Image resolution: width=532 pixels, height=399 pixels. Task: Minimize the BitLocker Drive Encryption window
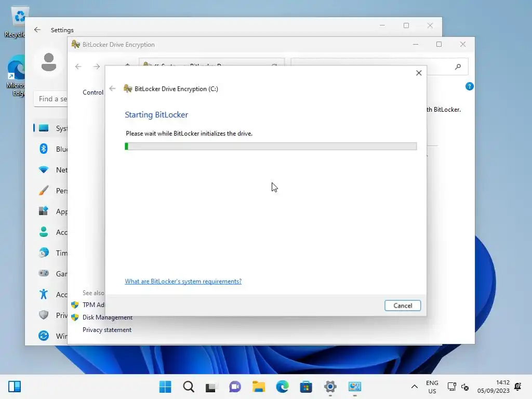pos(416,45)
